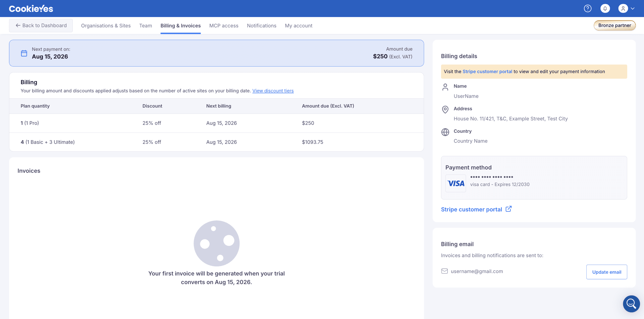Click the Country Name value
644x319 pixels.
(x=471, y=141)
